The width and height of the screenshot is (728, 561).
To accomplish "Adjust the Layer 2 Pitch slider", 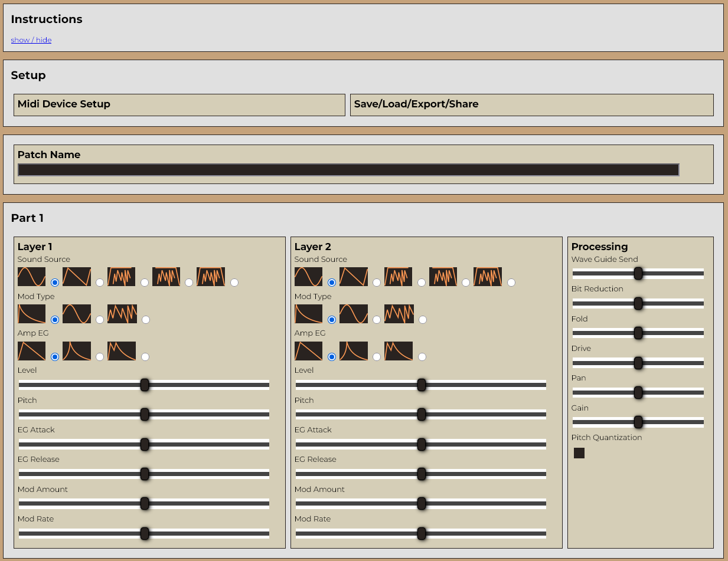I will pyautogui.click(x=421, y=415).
